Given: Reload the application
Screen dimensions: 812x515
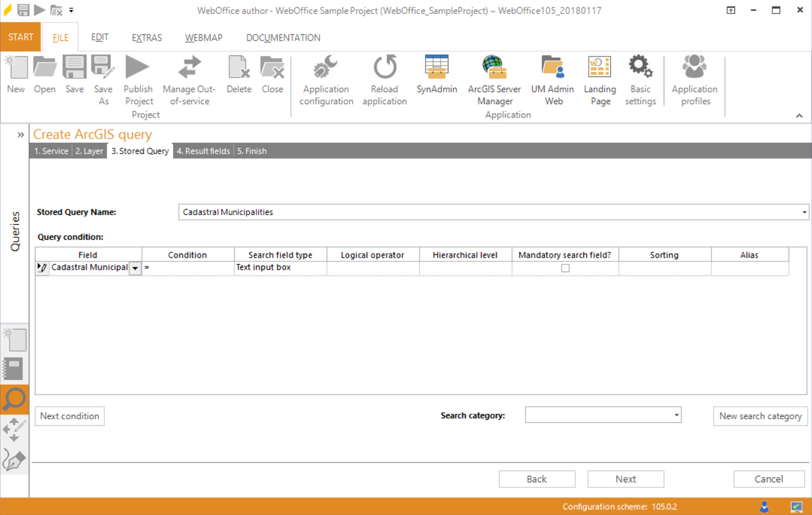Looking at the screenshot, I should point(385,79).
